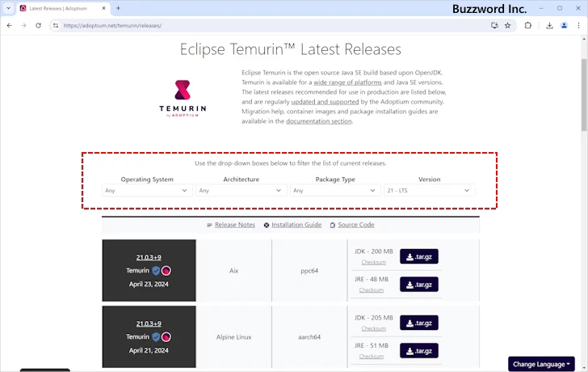Open the updated and supported link
This screenshot has height=372, width=588.
coord(325,102)
